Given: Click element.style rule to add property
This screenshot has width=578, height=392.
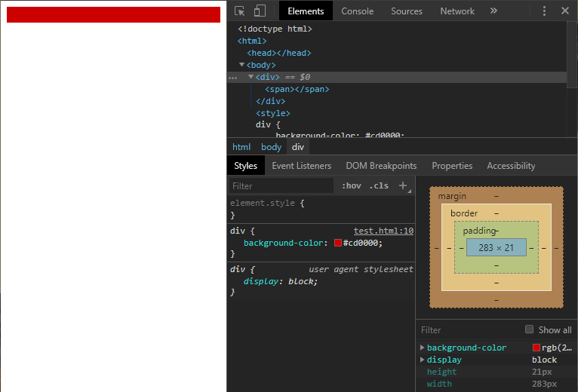Looking at the screenshot, I should point(321,209).
